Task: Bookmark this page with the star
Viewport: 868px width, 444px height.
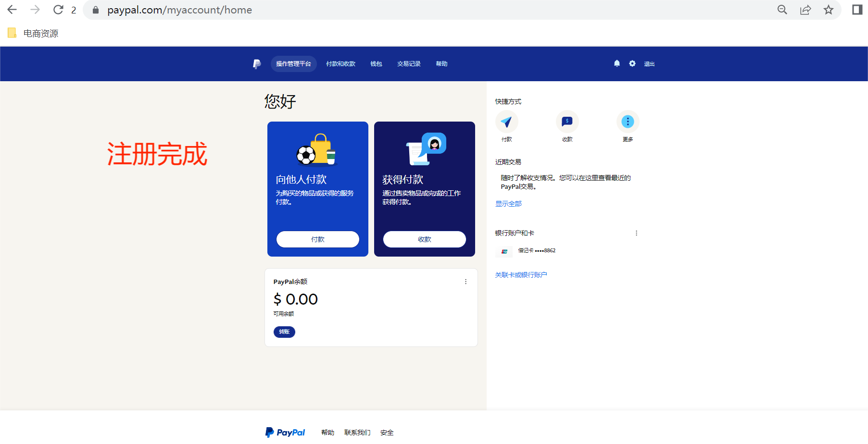Action: pyautogui.click(x=828, y=10)
